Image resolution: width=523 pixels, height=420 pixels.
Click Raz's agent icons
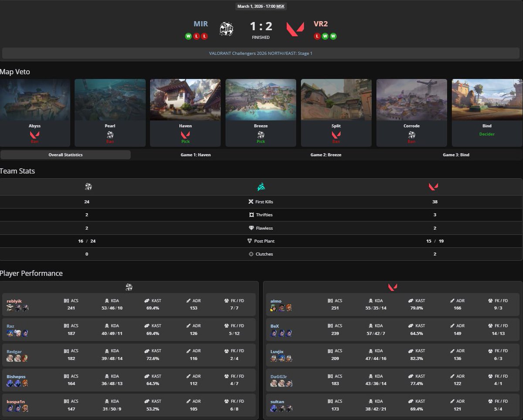(18, 333)
